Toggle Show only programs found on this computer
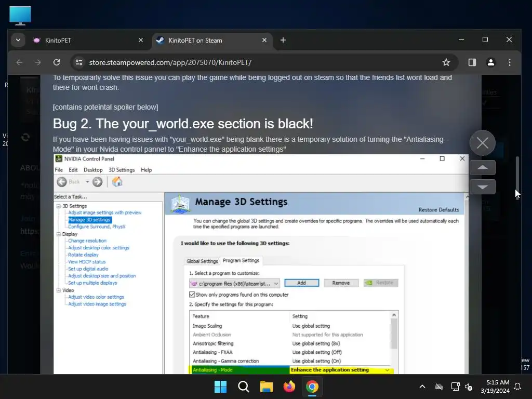Viewport: 532px width, 399px height. (192, 295)
